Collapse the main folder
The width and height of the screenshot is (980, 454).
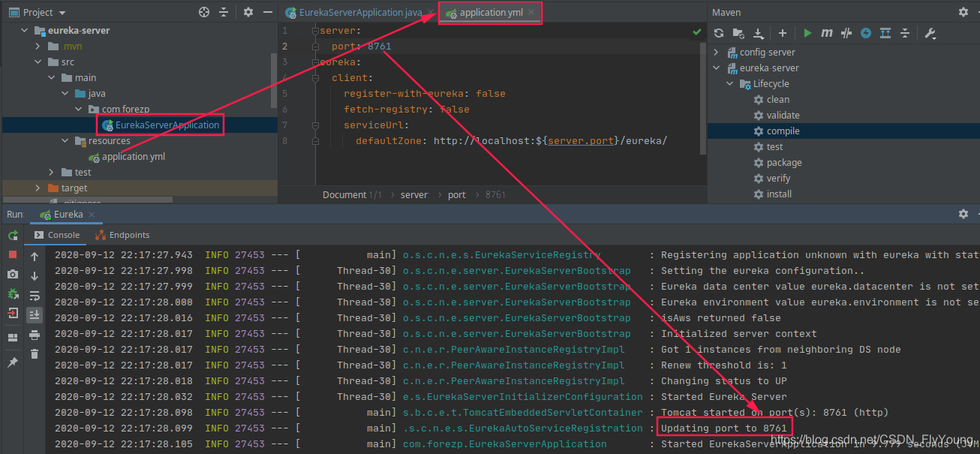(51, 78)
